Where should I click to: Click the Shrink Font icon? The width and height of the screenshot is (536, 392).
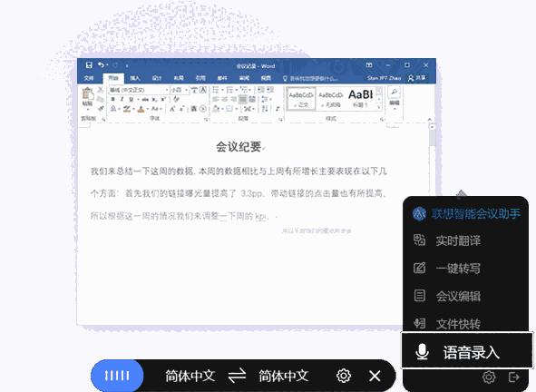coord(181,109)
